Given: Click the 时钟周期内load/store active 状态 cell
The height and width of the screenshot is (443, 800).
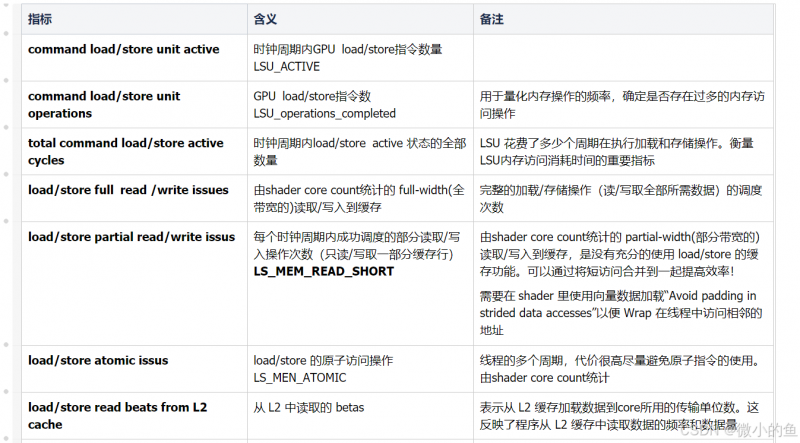Looking at the screenshot, I should (360, 152).
